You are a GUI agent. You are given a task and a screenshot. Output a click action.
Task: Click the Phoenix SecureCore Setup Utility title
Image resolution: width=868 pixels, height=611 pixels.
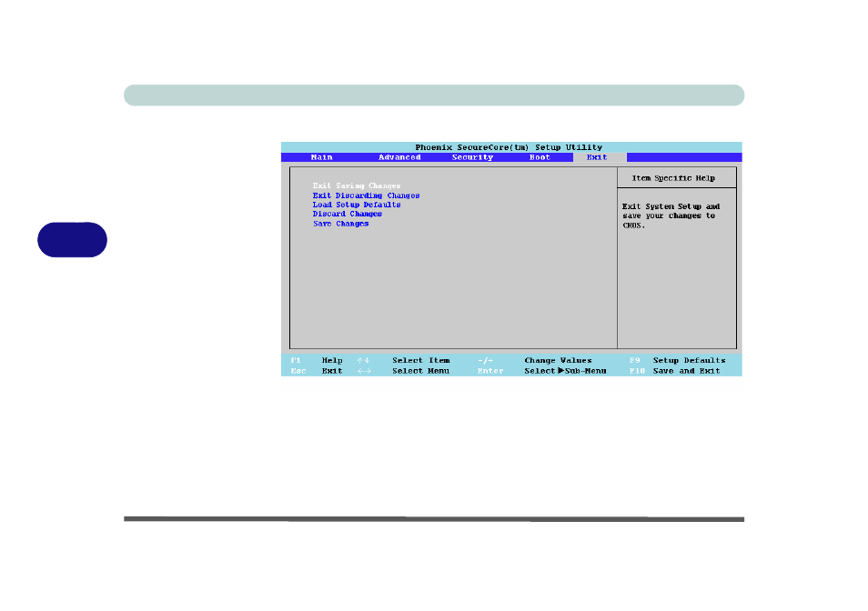(x=509, y=147)
